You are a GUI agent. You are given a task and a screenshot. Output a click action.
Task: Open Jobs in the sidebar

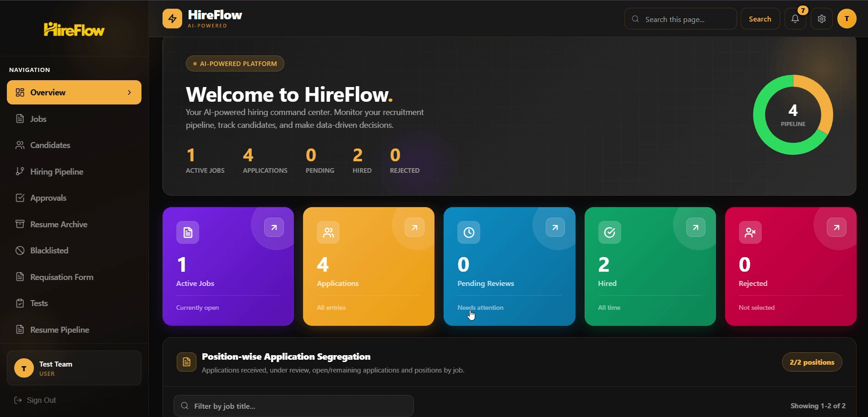click(74, 119)
